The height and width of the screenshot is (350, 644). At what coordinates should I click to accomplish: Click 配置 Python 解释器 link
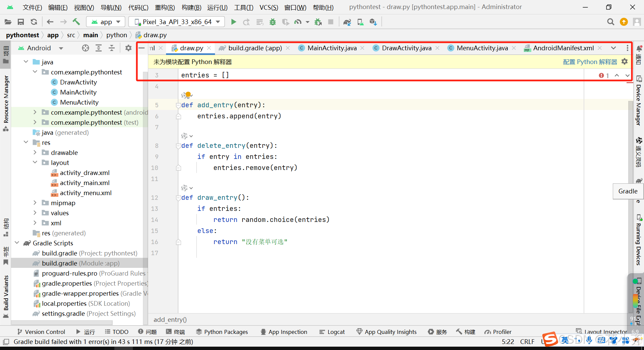[x=590, y=62]
